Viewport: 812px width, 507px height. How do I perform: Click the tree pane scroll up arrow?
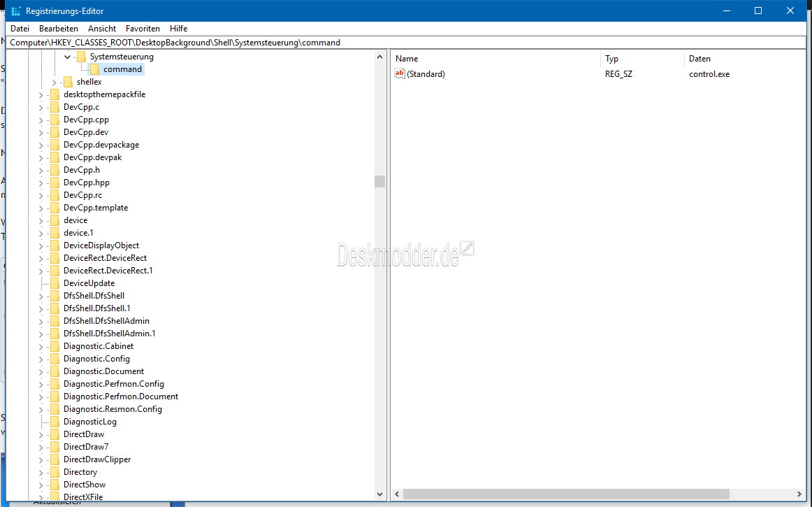coord(379,57)
